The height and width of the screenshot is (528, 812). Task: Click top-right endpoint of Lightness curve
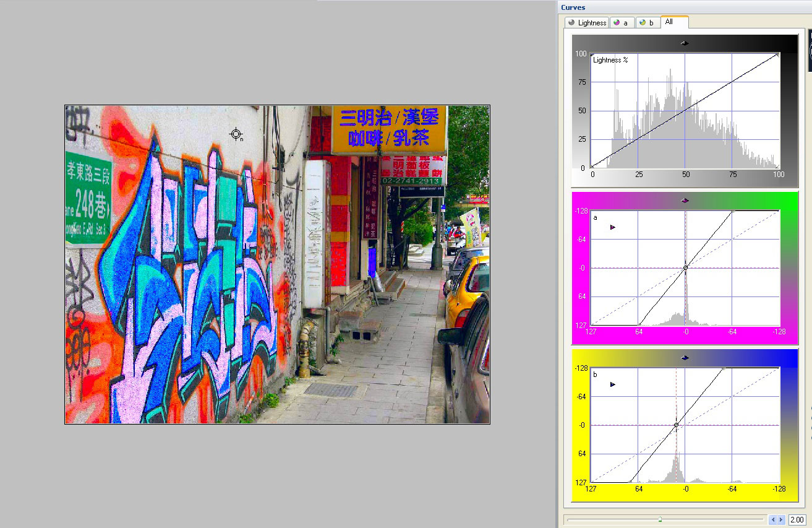tap(777, 55)
